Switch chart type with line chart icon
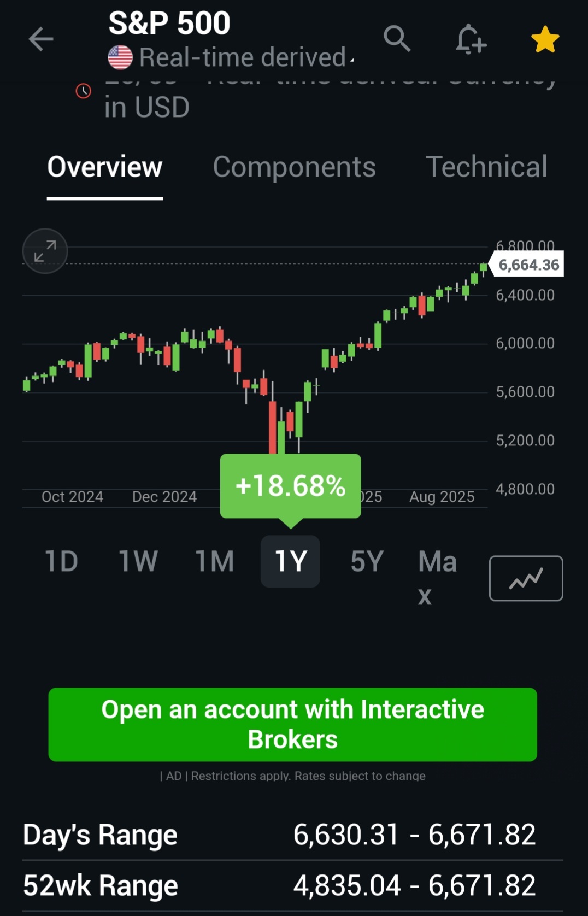Screen dimensions: 588x916 click(x=526, y=578)
